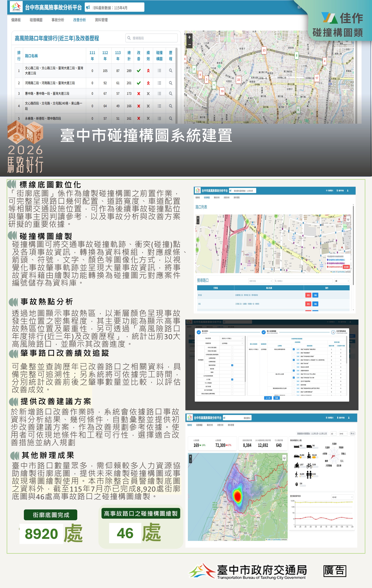Select 改善分析 tab on the ranking page
The image size is (372, 588).
pyautogui.click(x=80, y=20)
